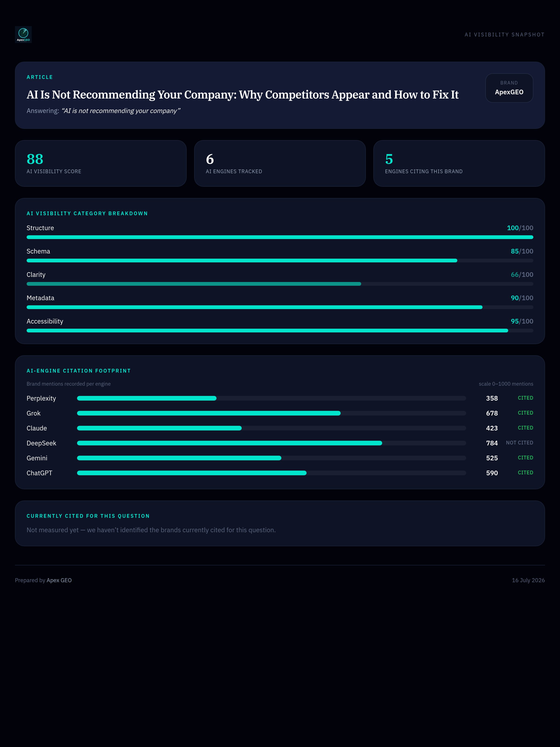Click the 100/100 Structure score
Image resolution: width=560 pixels, height=747 pixels.
[x=520, y=228]
